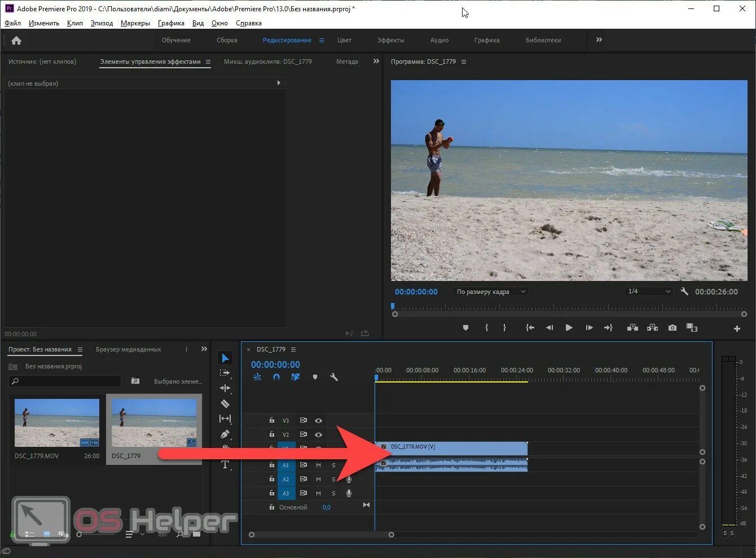Select the Ripple Edit tool
The image size is (756, 558).
pos(225,388)
